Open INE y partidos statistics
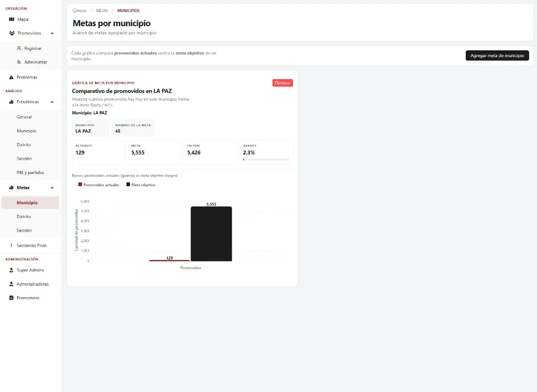Screen dimensions: 537x392 [x=31, y=172]
